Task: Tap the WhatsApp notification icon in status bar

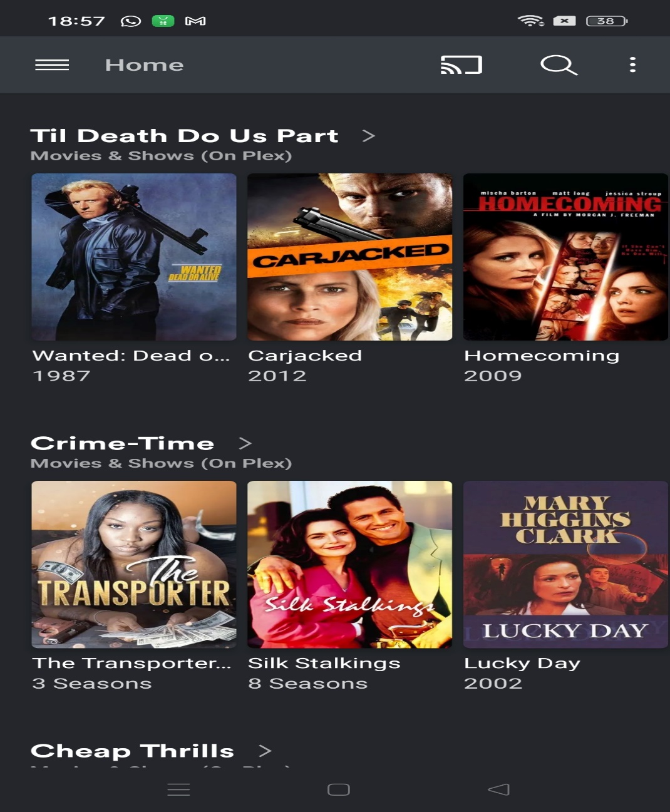Action: point(131,21)
